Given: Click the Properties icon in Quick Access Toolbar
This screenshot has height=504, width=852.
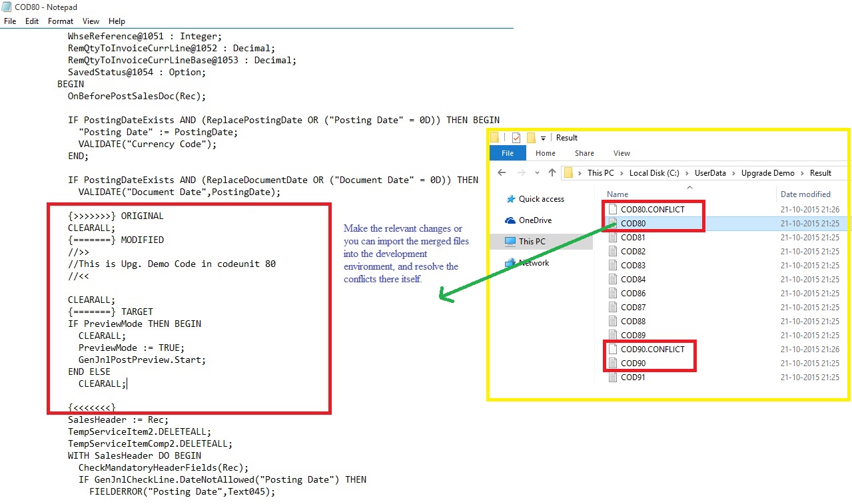Looking at the screenshot, I should (516, 138).
